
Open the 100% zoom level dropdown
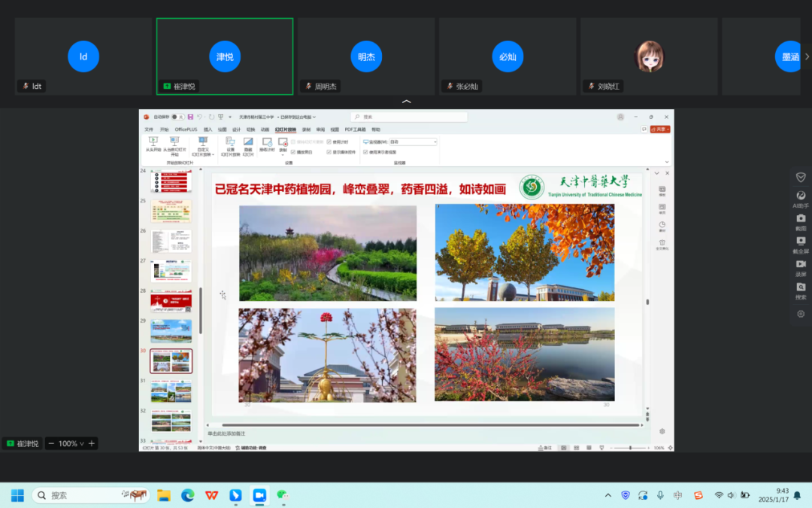[71, 444]
